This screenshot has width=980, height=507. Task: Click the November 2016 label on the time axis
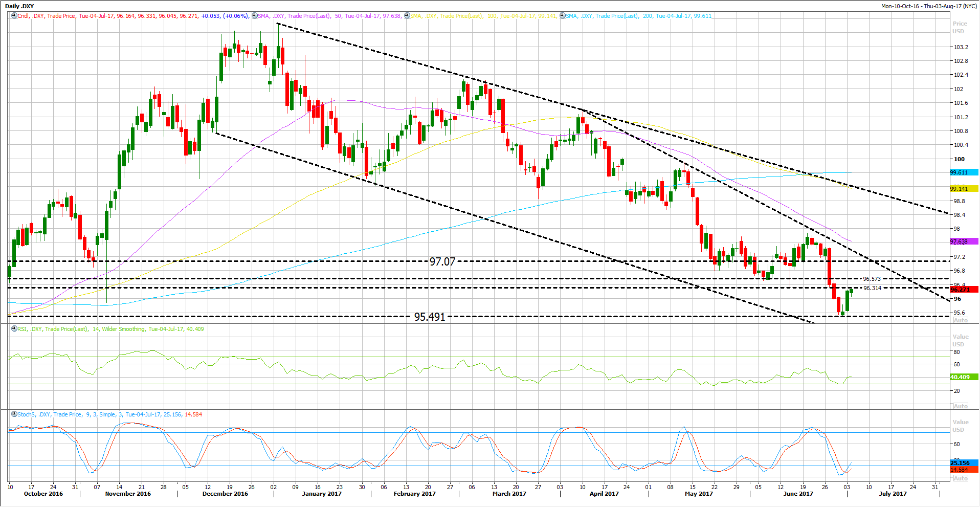point(128,494)
